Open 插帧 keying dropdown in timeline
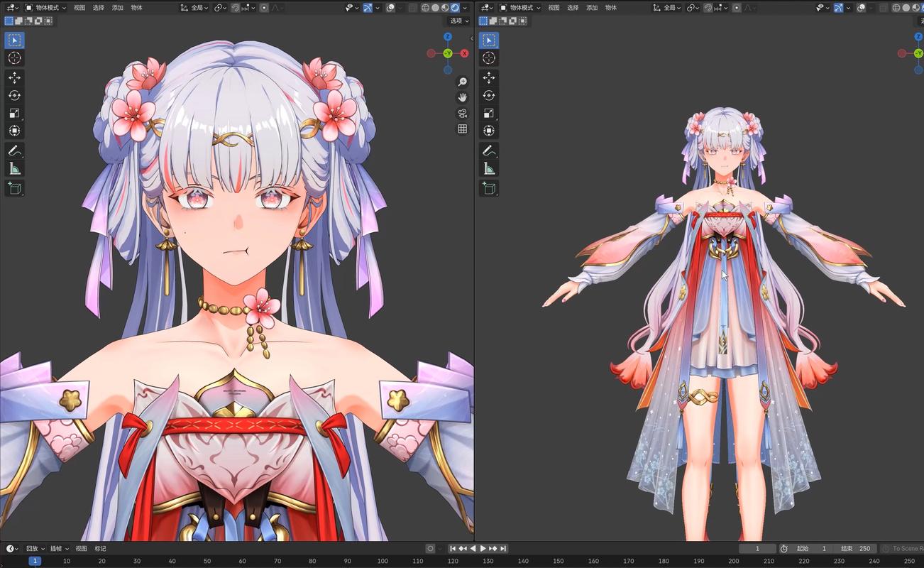This screenshot has width=924, height=568. [x=58, y=549]
